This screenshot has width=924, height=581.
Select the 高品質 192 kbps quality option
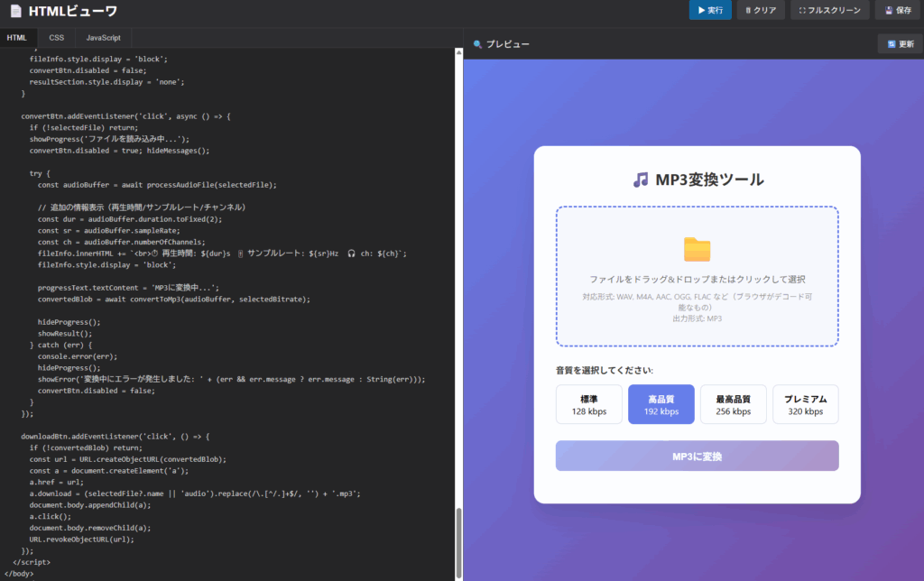(661, 404)
